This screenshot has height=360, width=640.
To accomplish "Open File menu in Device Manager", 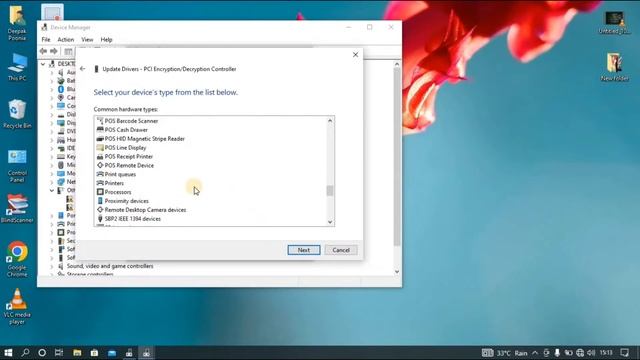I will tap(46, 40).
